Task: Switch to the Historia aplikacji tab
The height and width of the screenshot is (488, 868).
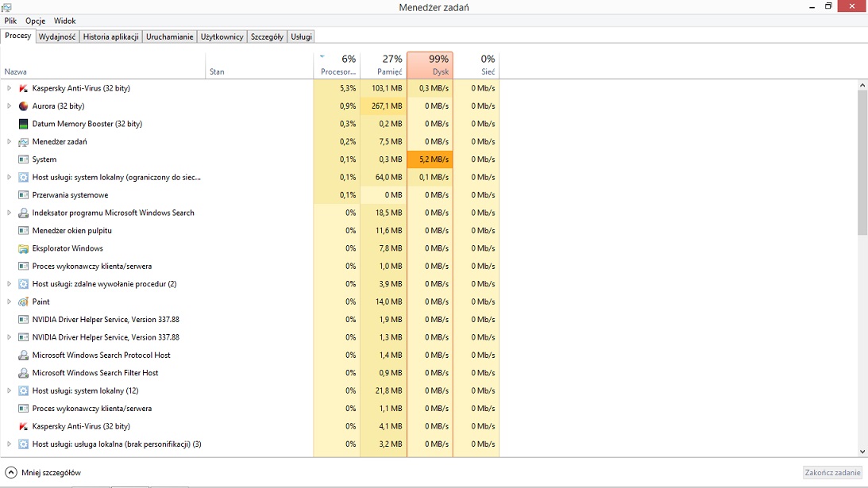Action: (110, 37)
